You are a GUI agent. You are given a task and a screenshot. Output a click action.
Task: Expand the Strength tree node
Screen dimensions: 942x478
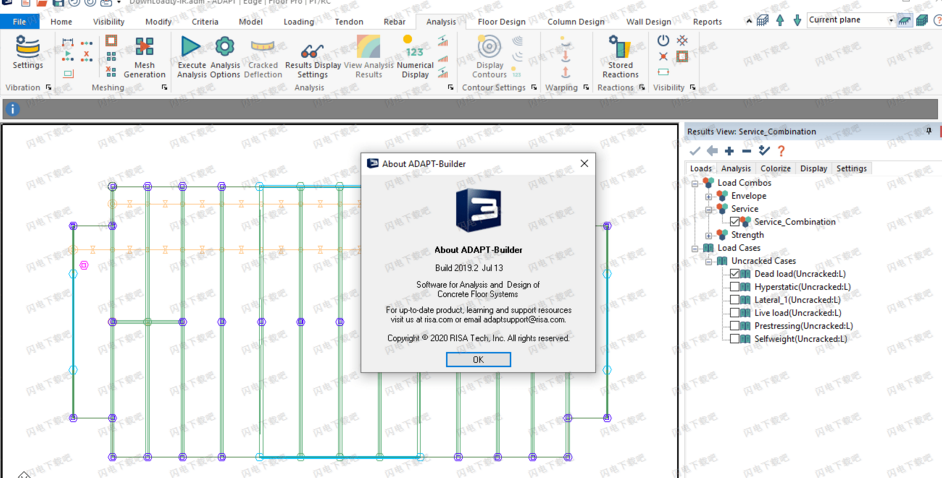point(709,235)
